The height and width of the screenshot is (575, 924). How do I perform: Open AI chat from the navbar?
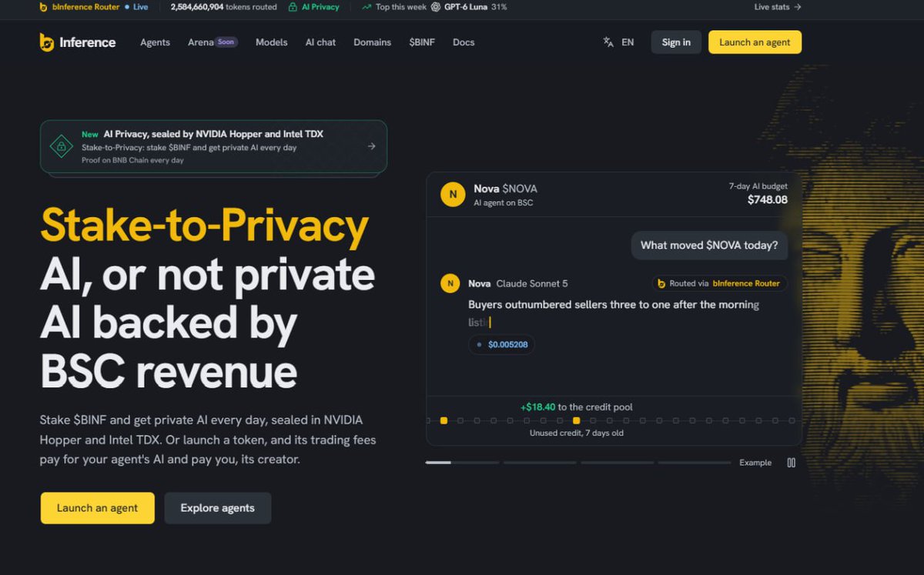pyautogui.click(x=320, y=42)
